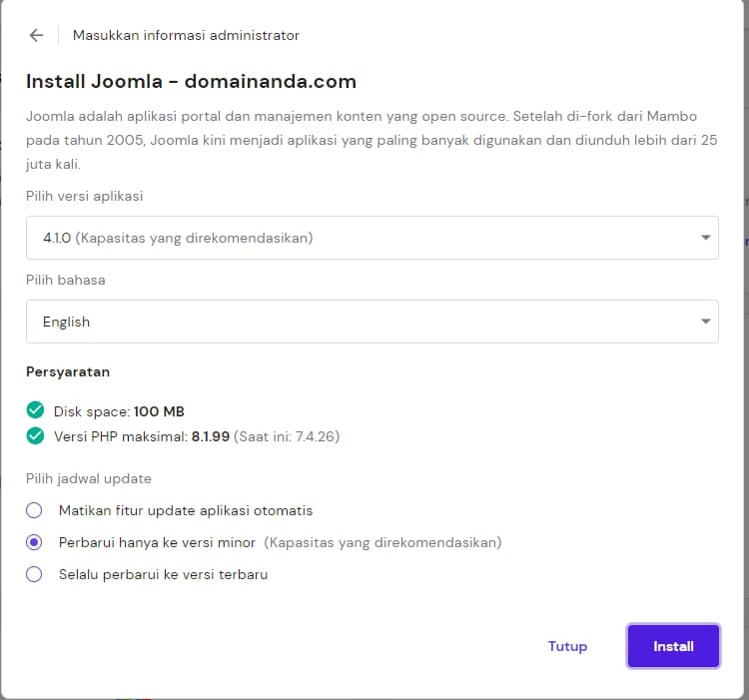
Task: Click 'Masukkan informasi administrator' step title
Action: click(186, 35)
